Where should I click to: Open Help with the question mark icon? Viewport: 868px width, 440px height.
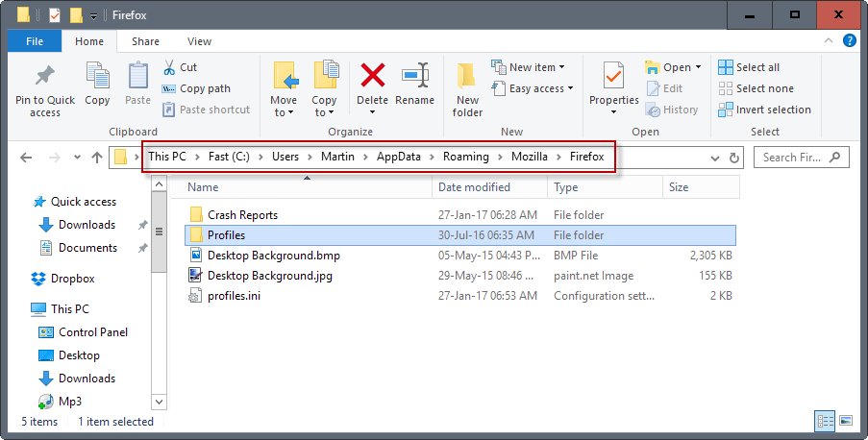(849, 40)
